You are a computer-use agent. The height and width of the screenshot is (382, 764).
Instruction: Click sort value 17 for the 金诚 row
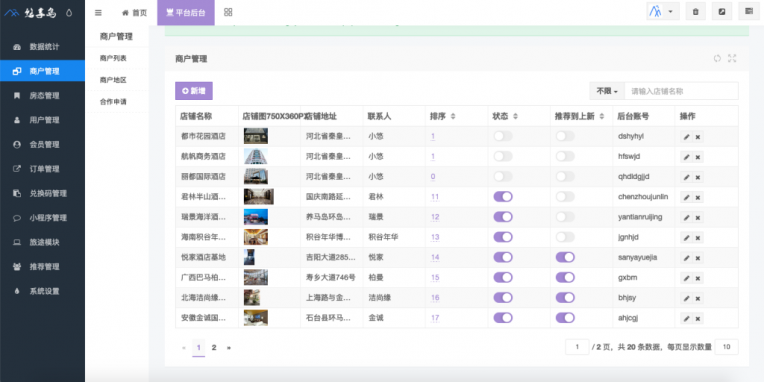tap(435, 318)
